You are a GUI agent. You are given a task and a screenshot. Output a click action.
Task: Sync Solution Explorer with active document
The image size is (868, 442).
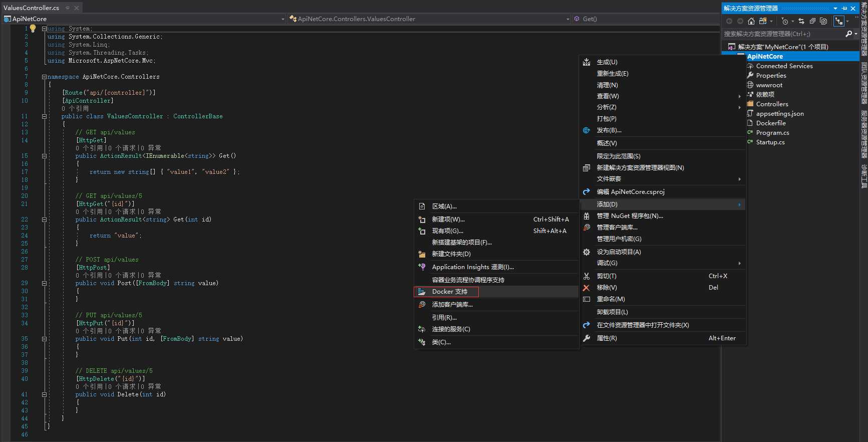(x=801, y=21)
